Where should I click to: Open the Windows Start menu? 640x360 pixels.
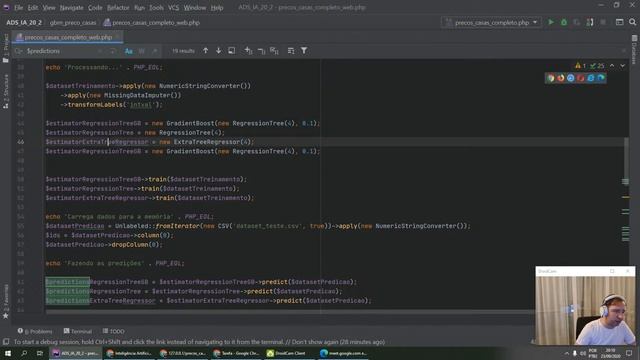click(x=8, y=353)
